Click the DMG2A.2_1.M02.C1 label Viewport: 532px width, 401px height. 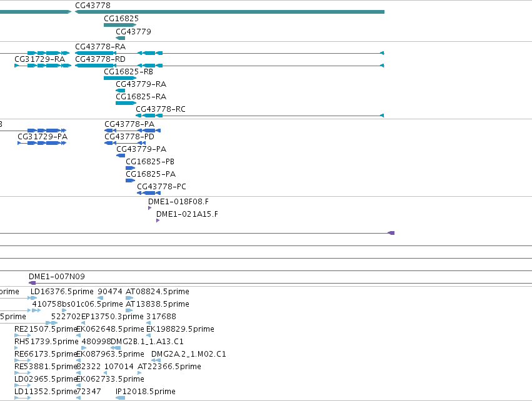pyautogui.click(x=189, y=354)
